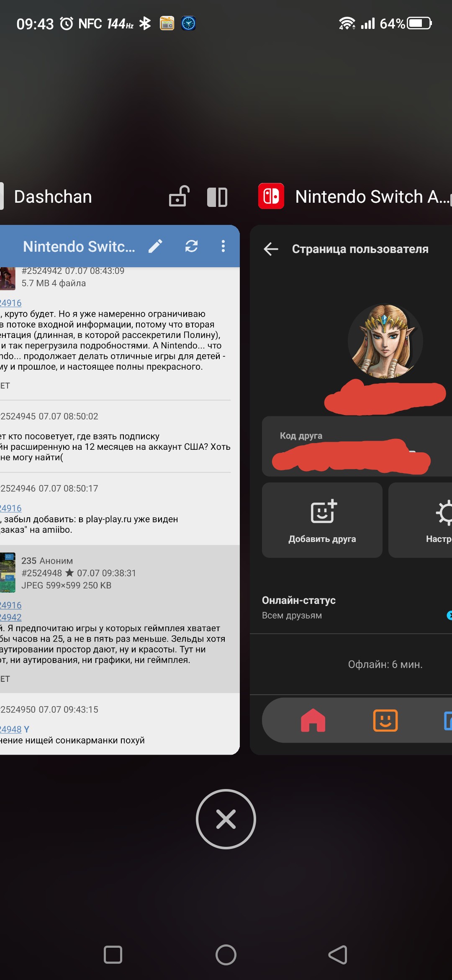
Task: Open the red home tab
Action: click(313, 720)
